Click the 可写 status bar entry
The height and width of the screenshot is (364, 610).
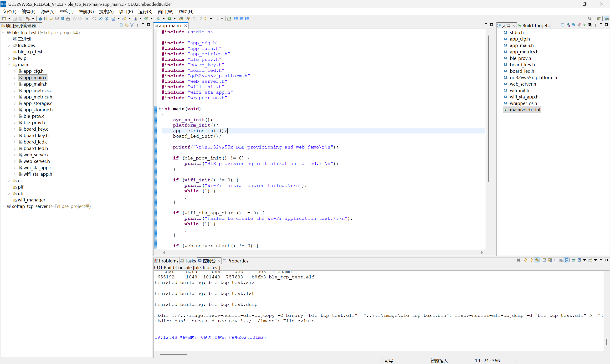coord(389,361)
